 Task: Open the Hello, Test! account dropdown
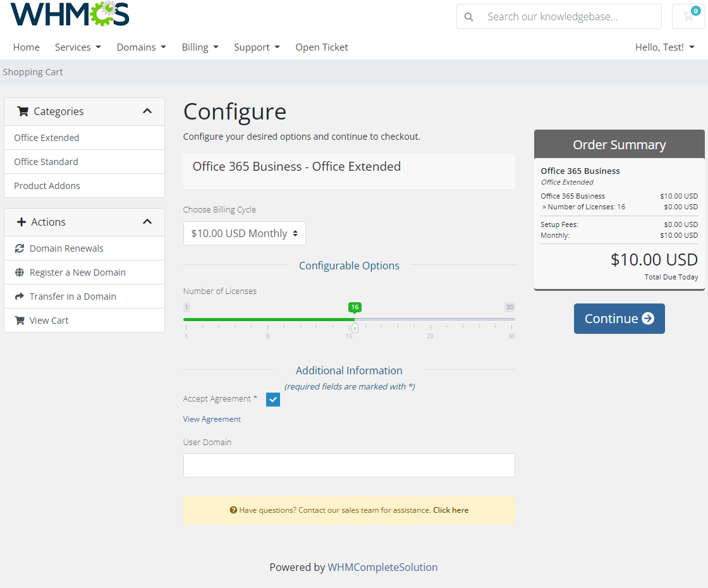pyautogui.click(x=664, y=47)
